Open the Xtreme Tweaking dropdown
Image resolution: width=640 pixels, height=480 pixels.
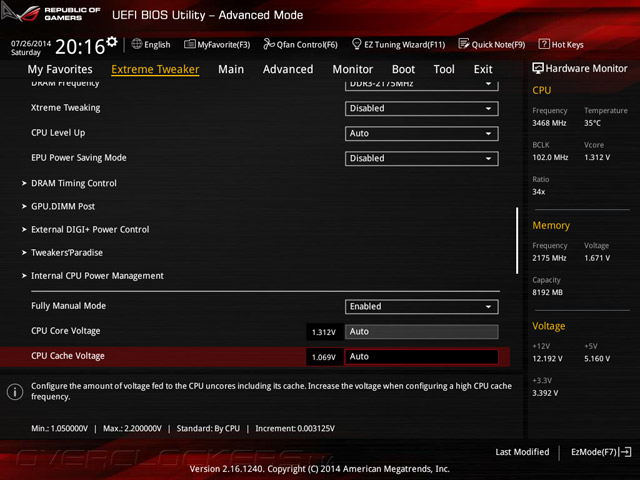point(421,109)
